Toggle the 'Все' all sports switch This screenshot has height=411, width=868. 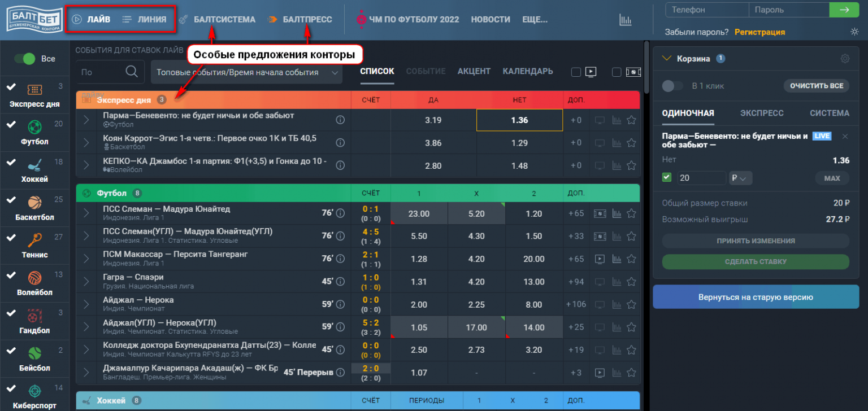pyautogui.click(x=24, y=59)
